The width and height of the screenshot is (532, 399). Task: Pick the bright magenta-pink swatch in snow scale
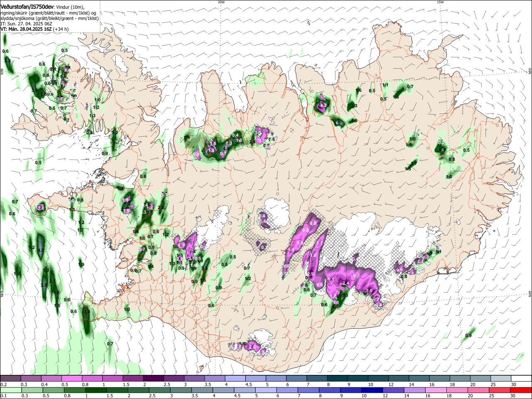pos(71,378)
